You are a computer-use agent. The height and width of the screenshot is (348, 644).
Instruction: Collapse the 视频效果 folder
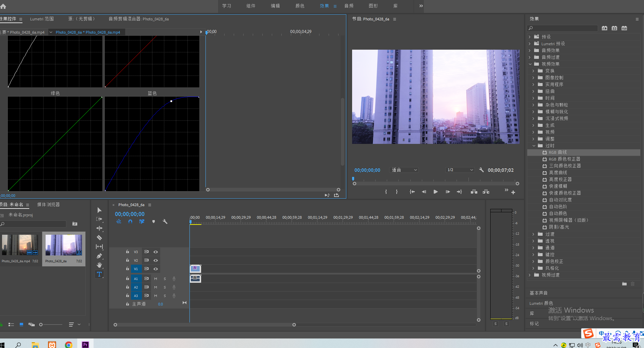(x=530, y=64)
